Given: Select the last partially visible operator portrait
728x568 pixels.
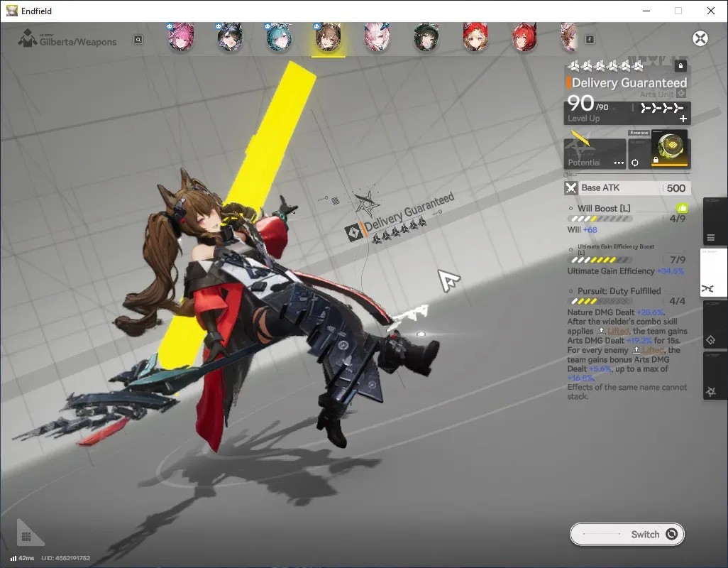Looking at the screenshot, I should 569,38.
